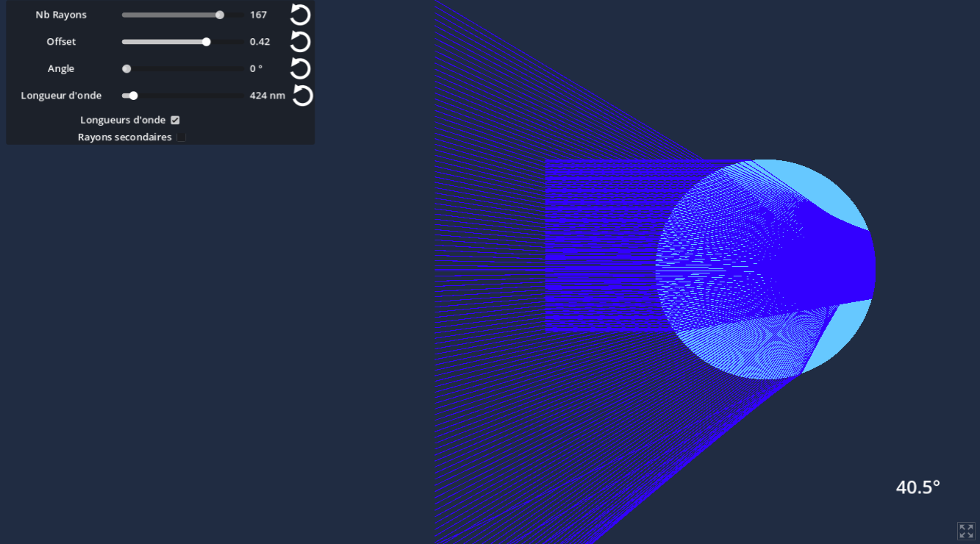
Task: Reset the Nb Rayons value
Action: click(x=300, y=15)
